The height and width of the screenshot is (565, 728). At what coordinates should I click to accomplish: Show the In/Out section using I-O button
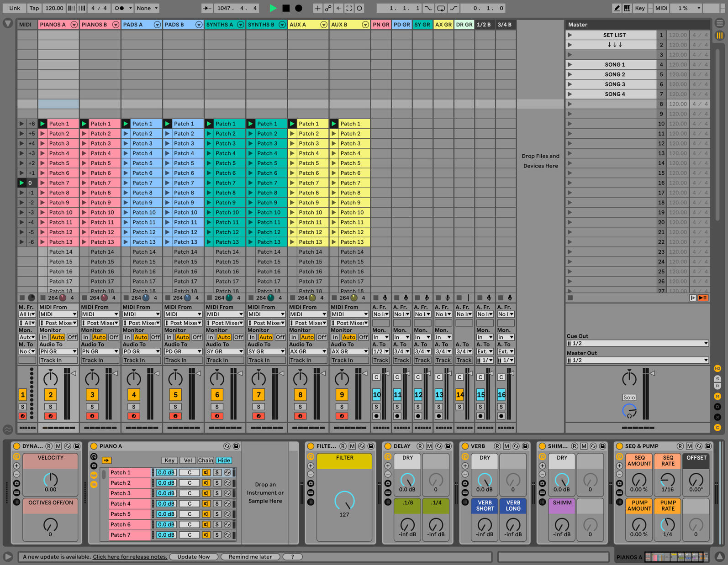[x=717, y=368]
